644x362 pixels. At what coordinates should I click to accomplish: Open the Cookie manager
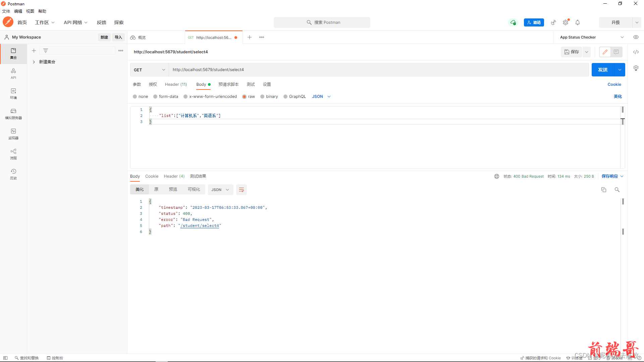(x=614, y=84)
